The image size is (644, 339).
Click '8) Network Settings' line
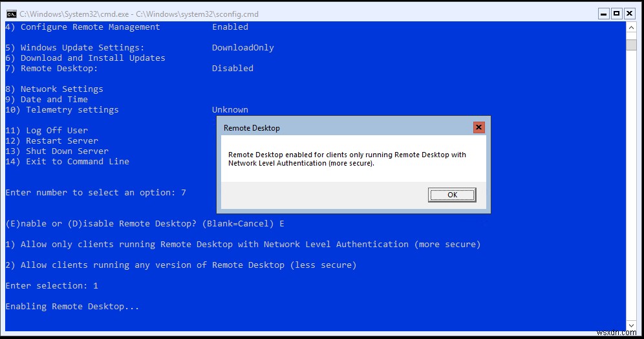click(x=54, y=89)
